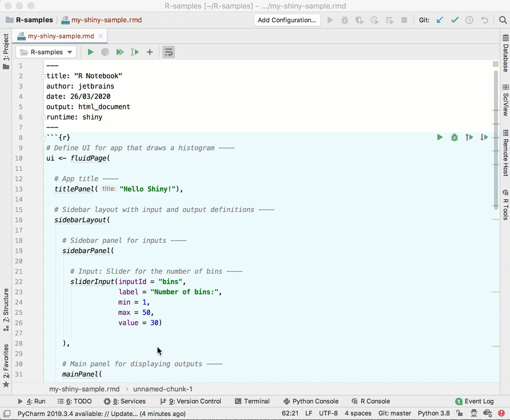Open the Favorites tool window
Screen dimensions: 510x420
click(x=6, y=366)
